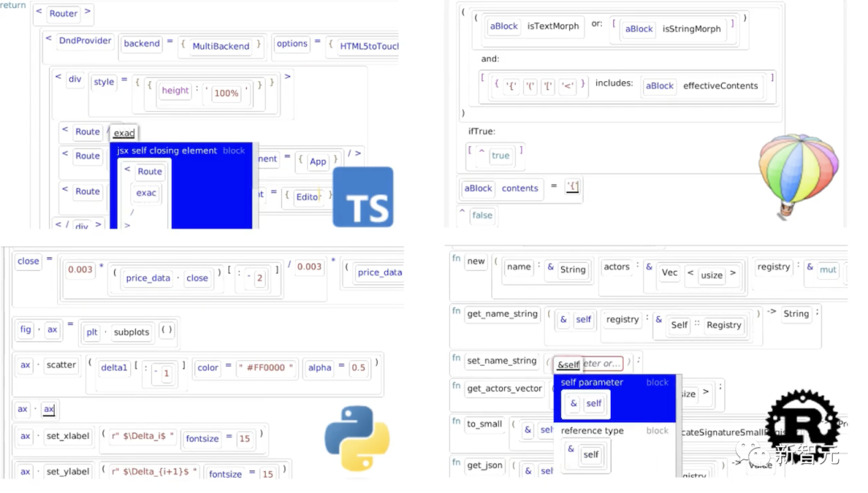Click the true return value block
868x493 pixels.
(x=501, y=156)
